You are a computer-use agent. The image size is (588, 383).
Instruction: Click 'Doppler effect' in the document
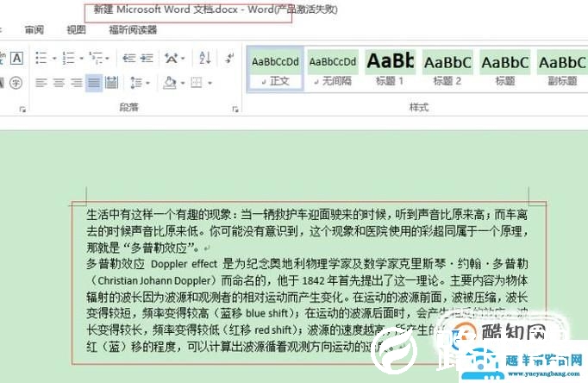click(184, 264)
